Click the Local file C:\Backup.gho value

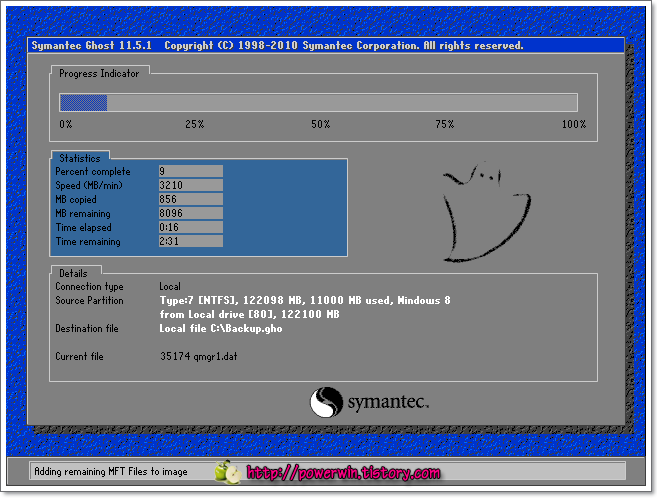pos(221,329)
